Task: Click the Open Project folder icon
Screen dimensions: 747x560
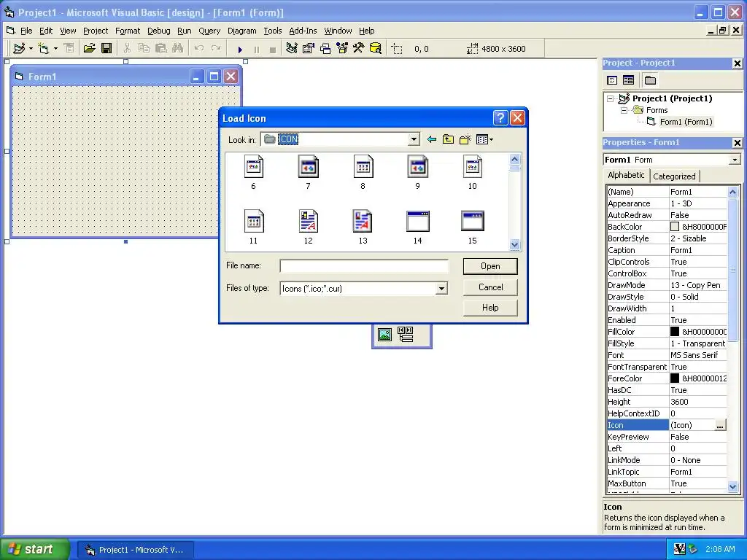Action: pyautogui.click(x=89, y=48)
